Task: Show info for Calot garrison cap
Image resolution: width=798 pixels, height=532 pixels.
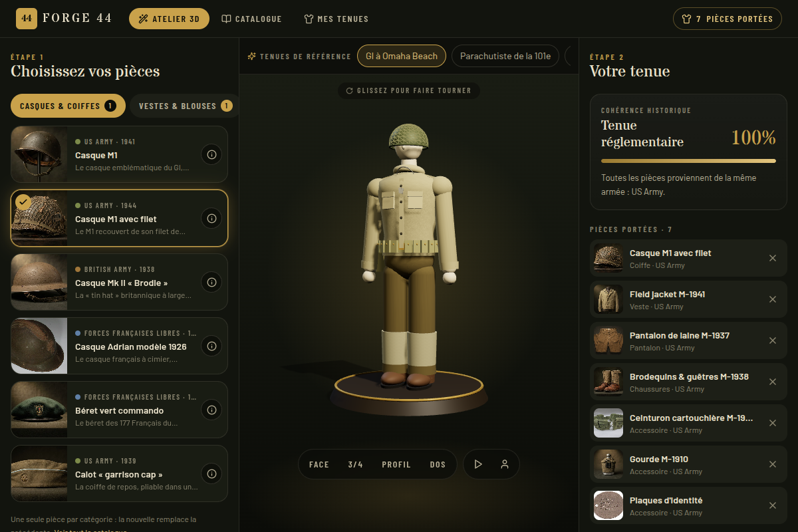Action: 211,473
